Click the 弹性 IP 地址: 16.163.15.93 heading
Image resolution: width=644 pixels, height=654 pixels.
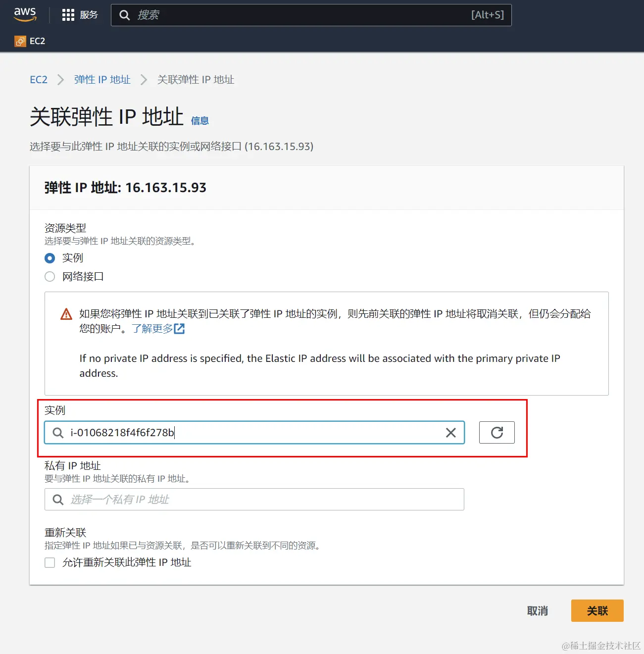click(x=125, y=188)
